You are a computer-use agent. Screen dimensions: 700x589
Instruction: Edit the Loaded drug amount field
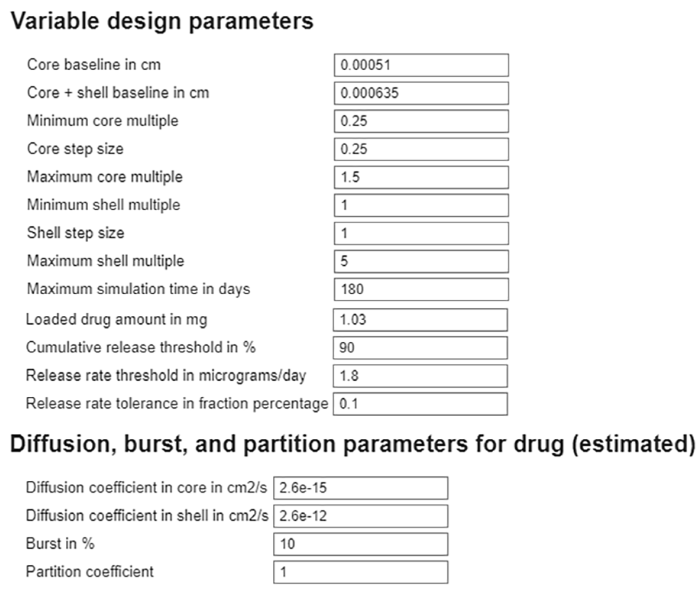[x=420, y=320]
